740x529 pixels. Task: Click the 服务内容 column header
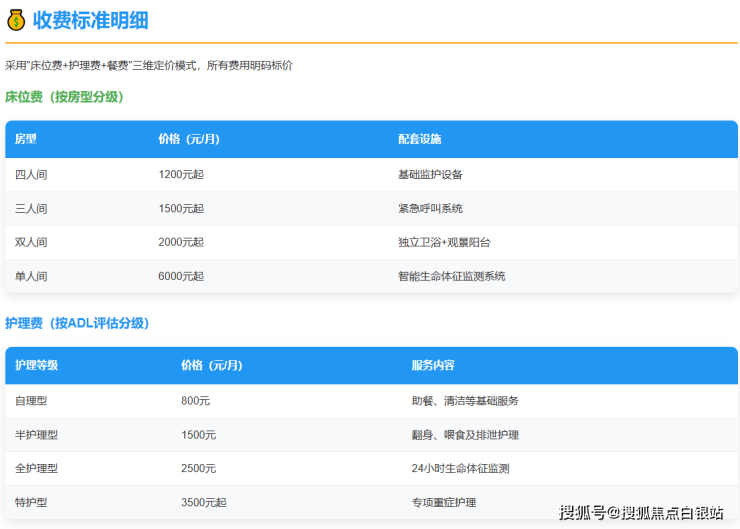433,365
